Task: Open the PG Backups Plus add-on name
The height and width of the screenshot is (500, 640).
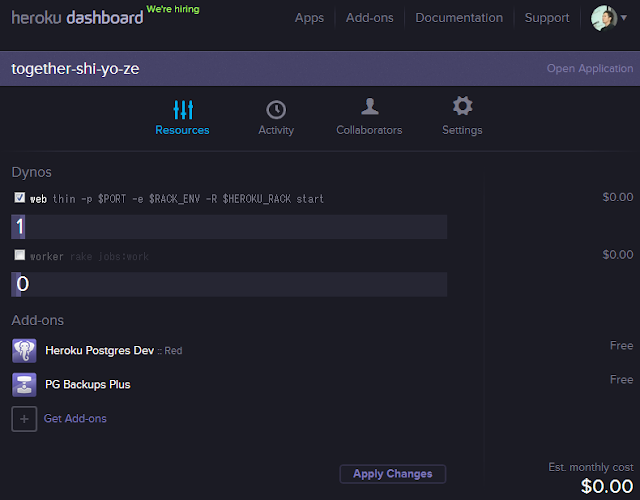Action: pos(88,384)
